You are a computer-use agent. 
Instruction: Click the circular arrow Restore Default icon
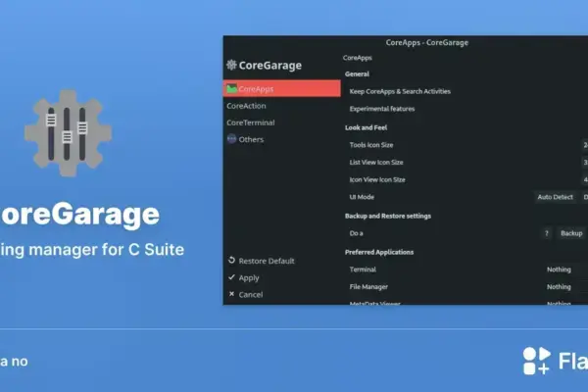point(231,261)
